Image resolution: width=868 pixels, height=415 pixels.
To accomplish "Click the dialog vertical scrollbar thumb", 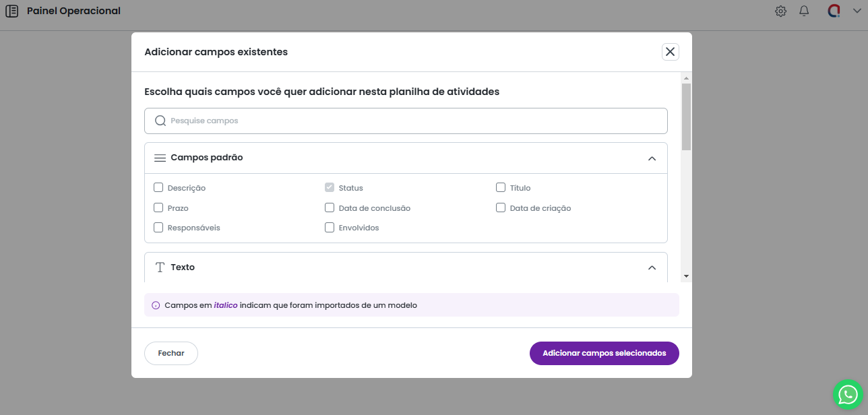I will point(686,116).
